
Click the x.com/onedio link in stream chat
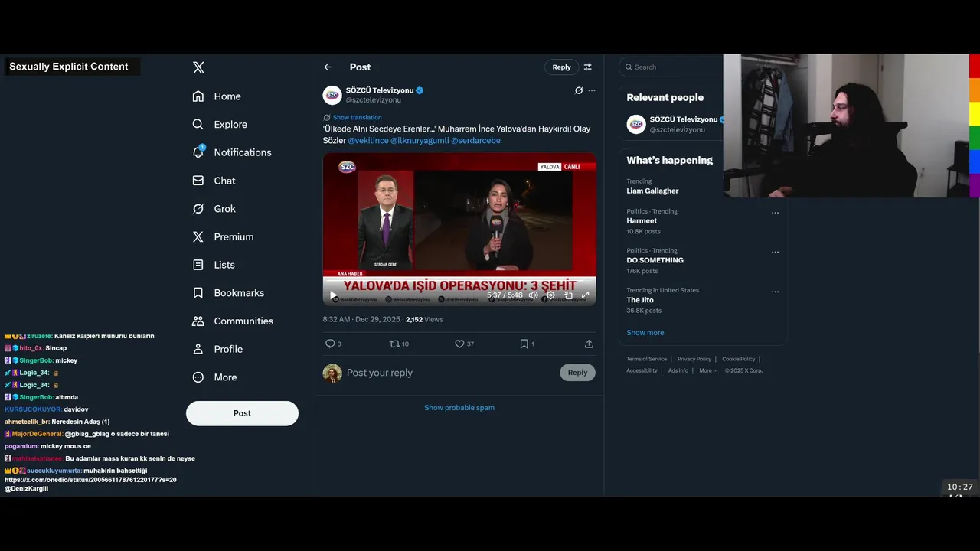pos(90,480)
